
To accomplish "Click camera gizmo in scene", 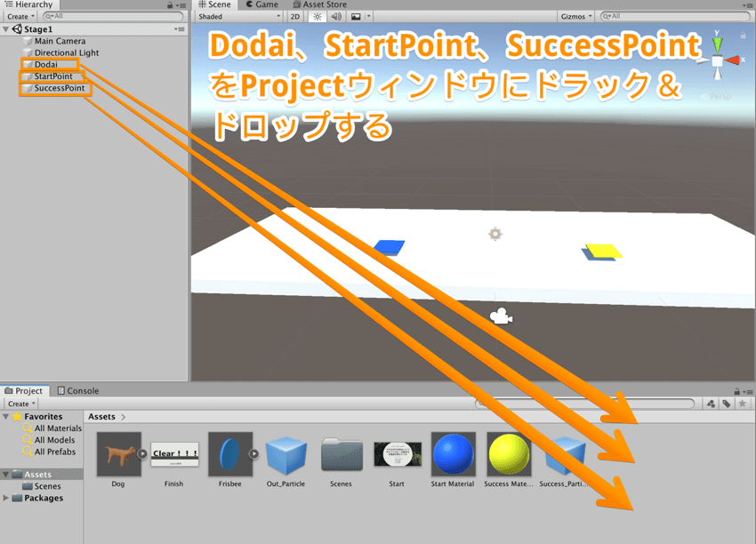I will [x=501, y=316].
